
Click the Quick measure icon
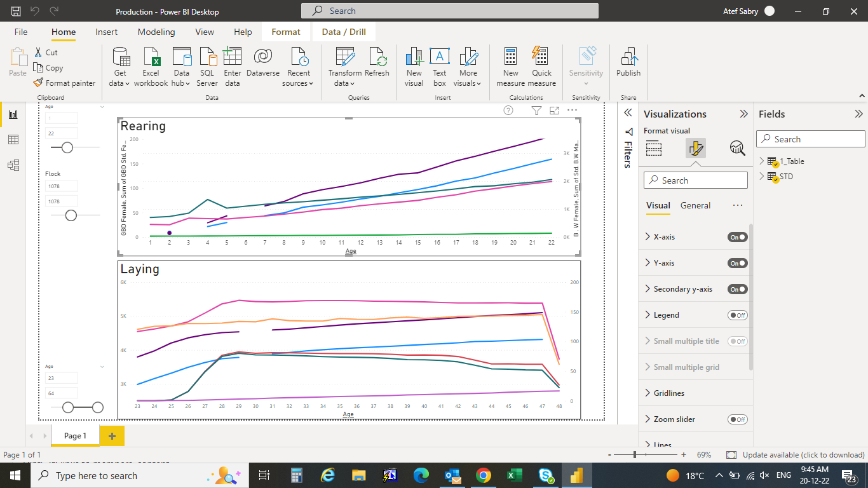542,66
